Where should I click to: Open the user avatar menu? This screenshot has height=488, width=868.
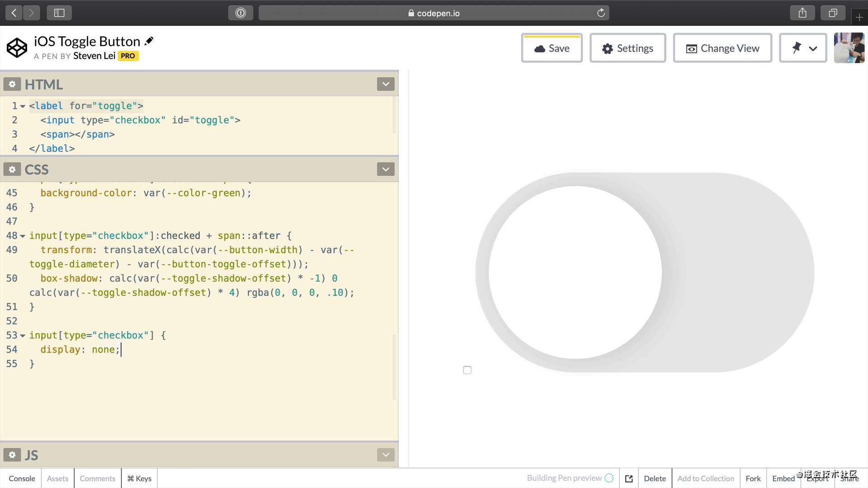click(x=849, y=48)
